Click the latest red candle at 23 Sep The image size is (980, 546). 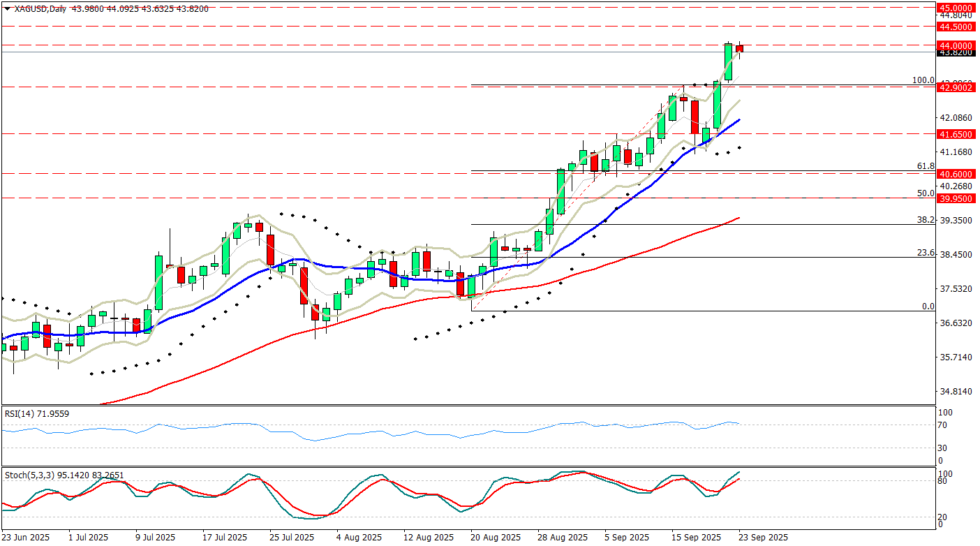click(739, 48)
